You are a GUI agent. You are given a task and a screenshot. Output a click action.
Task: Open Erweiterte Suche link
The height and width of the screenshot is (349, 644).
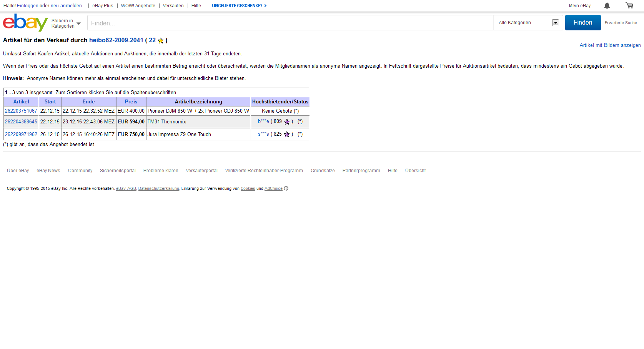coord(621,23)
